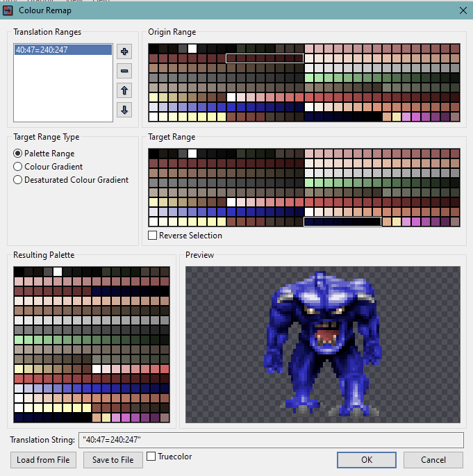This screenshot has height=476, width=473.
Task: Click Load from File button
Action: coord(43,460)
